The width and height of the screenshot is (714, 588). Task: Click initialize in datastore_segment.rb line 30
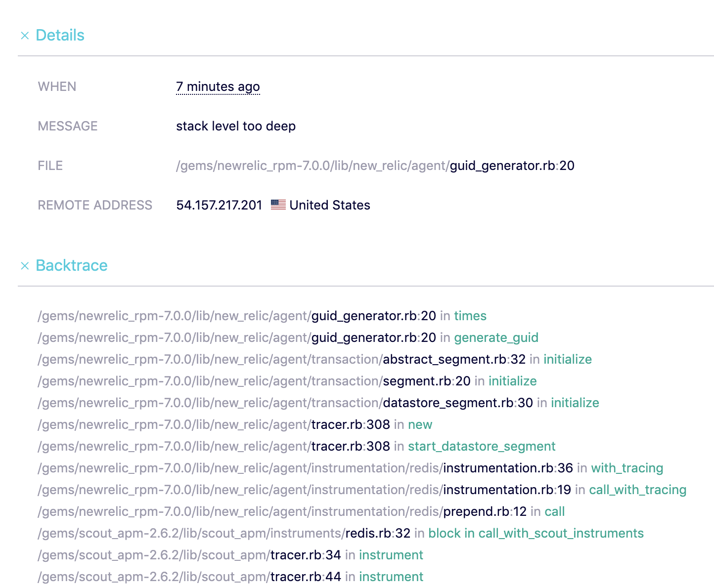pos(575,403)
